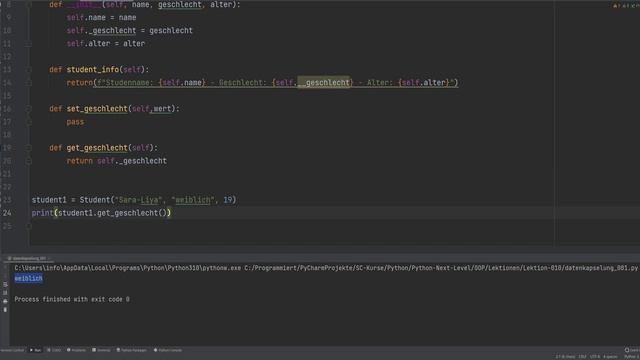
Task: Click the 'wert' parameter in set_geschlecht
Action: (x=162, y=109)
